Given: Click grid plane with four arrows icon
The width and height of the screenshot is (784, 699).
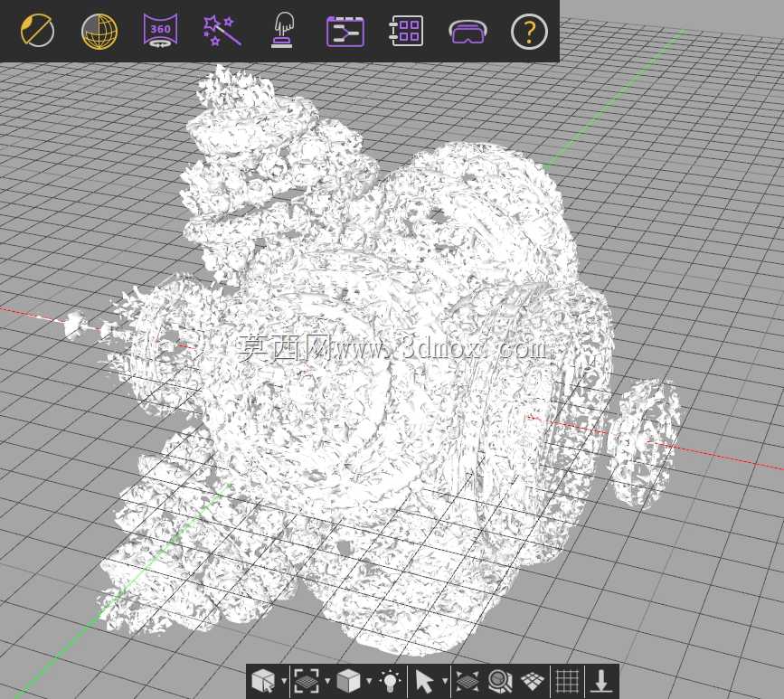Looking at the screenshot, I should pyautogui.click(x=467, y=681).
